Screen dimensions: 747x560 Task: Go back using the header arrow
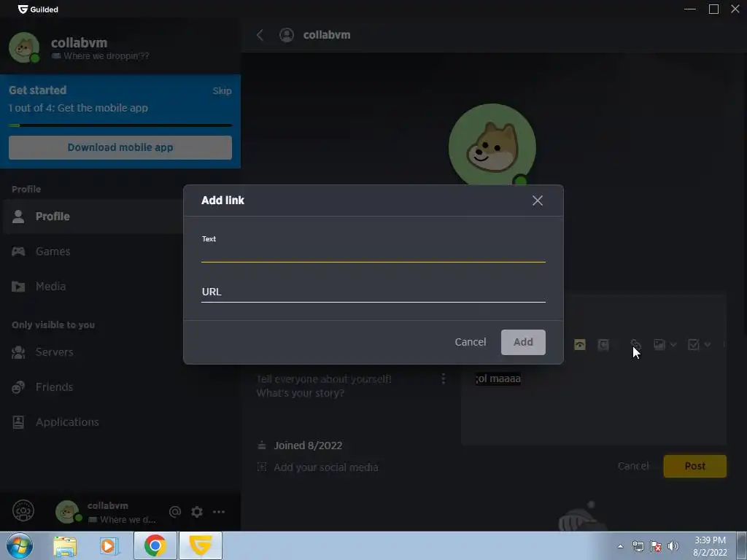(260, 35)
